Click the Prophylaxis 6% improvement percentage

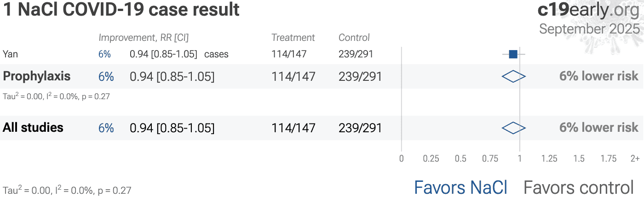[x=106, y=77]
